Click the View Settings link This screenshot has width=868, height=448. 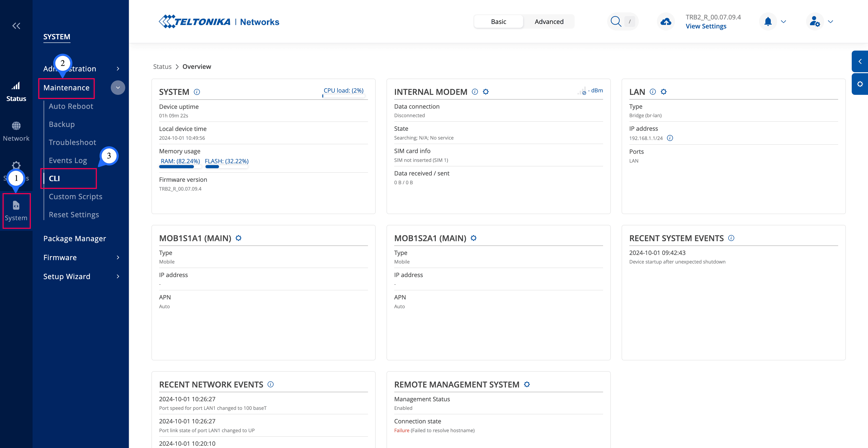[706, 26]
